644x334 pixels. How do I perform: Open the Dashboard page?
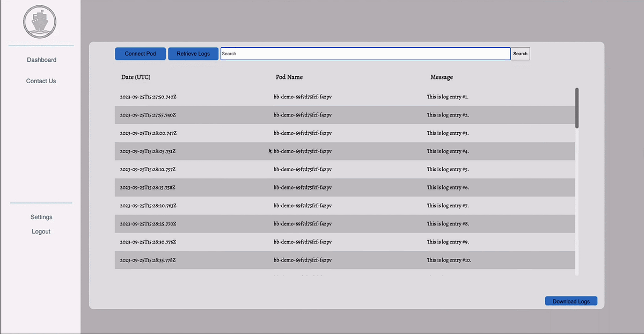(41, 60)
